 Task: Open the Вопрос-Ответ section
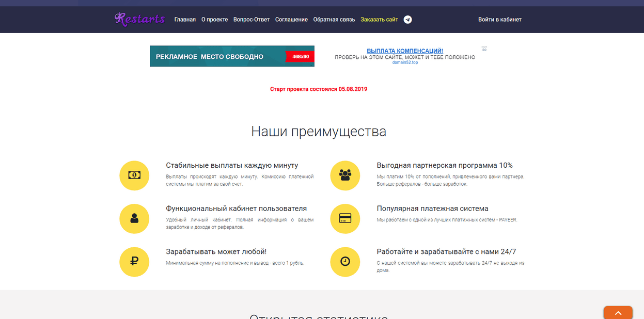tap(252, 20)
